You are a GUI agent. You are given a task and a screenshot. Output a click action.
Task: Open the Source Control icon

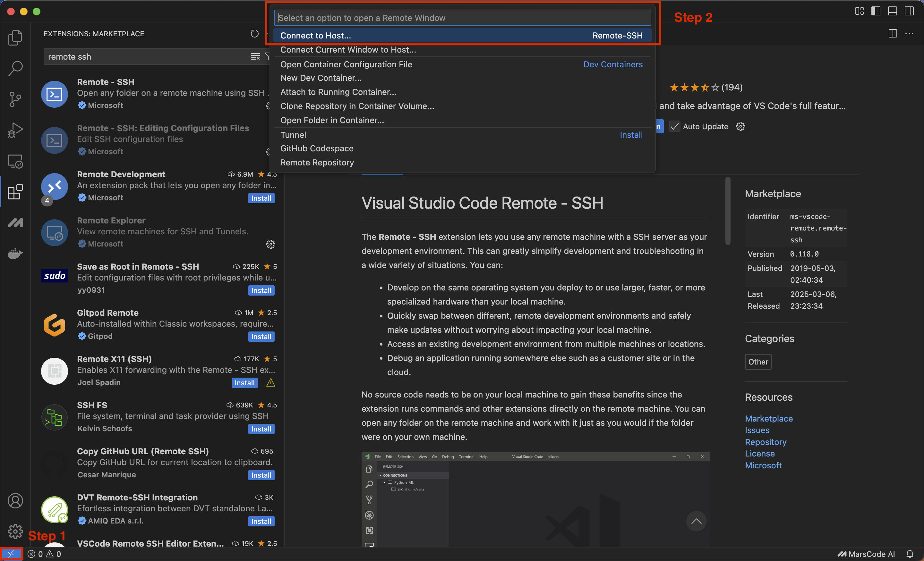pos(15,99)
